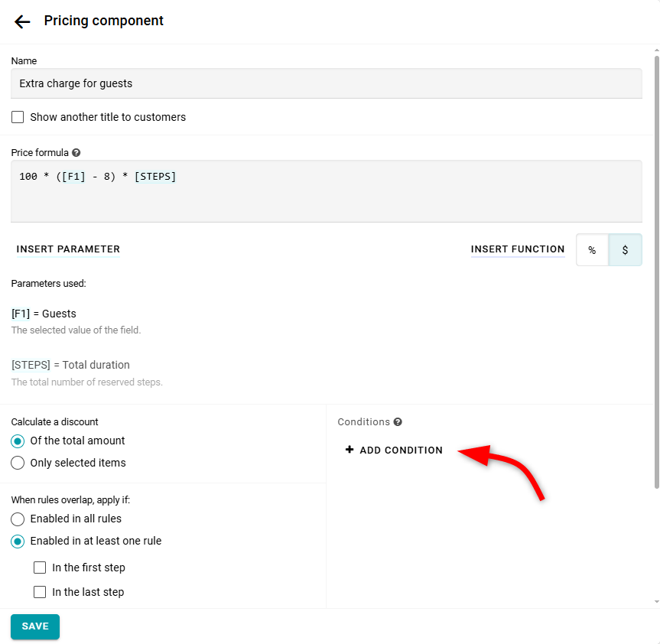The width and height of the screenshot is (660, 644).
Task: Click the back arrow icon
Action: (22, 21)
